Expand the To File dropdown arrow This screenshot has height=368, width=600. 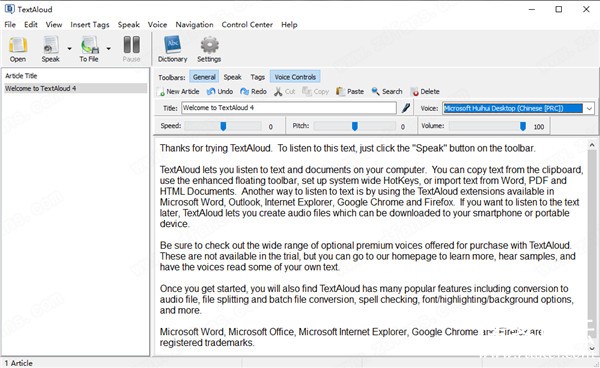109,49
